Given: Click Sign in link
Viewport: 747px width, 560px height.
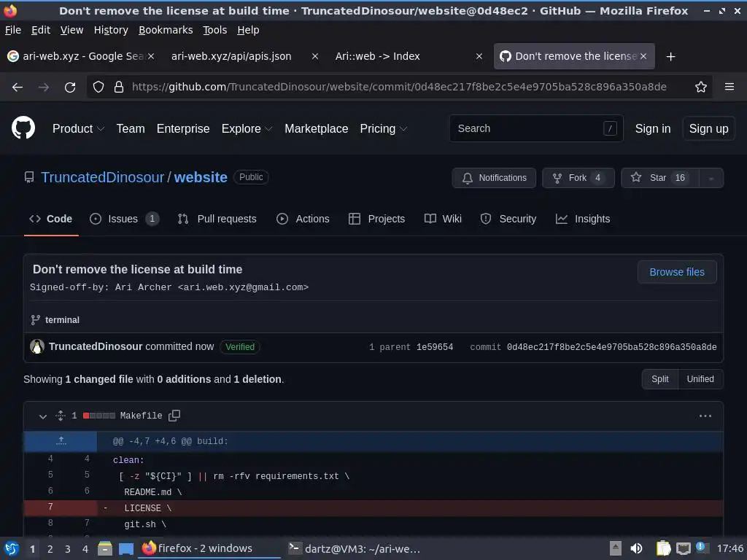Looking at the screenshot, I should [653, 128].
